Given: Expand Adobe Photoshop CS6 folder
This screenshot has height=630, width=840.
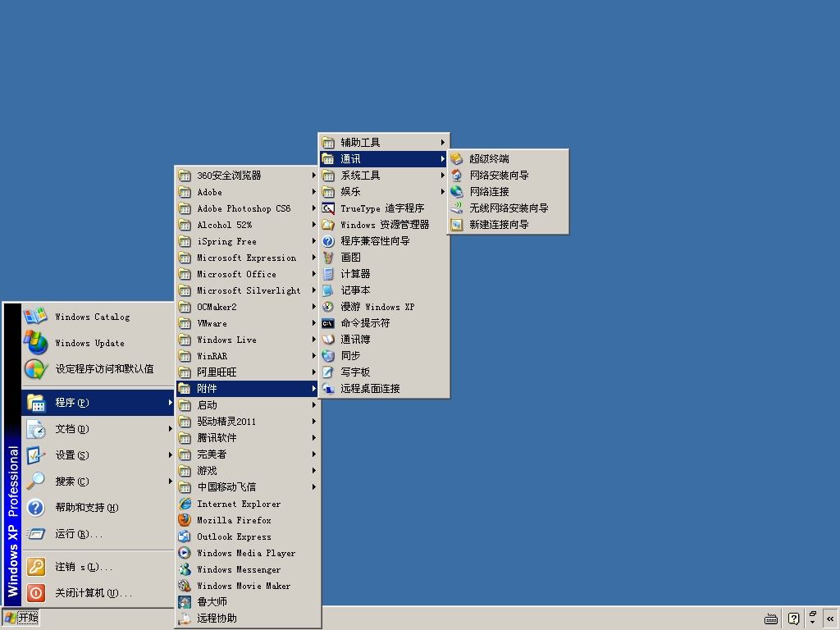Looking at the screenshot, I should coord(248,208).
